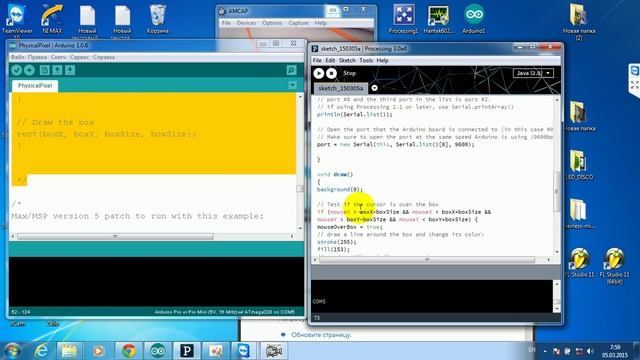Click the Windows Start button

pos(12,351)
